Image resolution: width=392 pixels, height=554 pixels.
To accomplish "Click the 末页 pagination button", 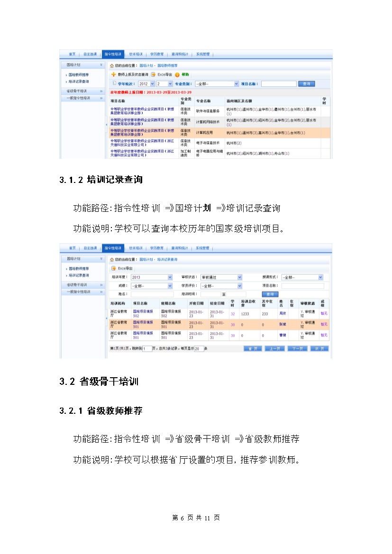I will tap(319, 348).
